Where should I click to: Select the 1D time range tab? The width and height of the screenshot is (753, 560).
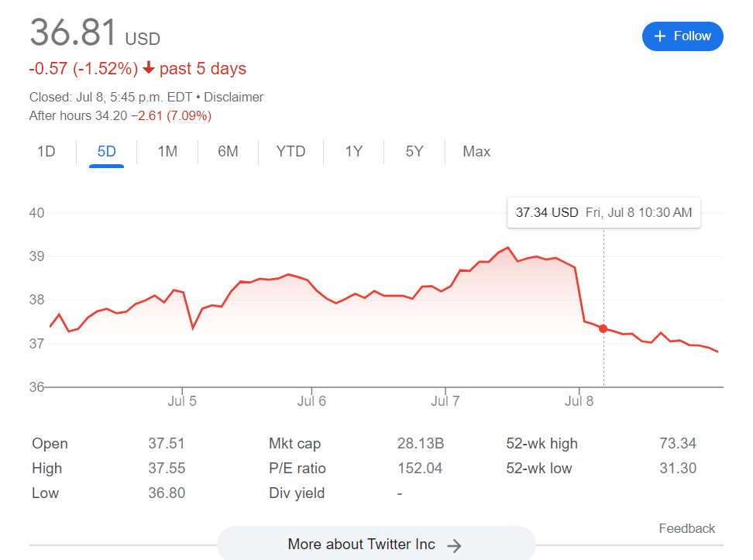tap(46, 152)
